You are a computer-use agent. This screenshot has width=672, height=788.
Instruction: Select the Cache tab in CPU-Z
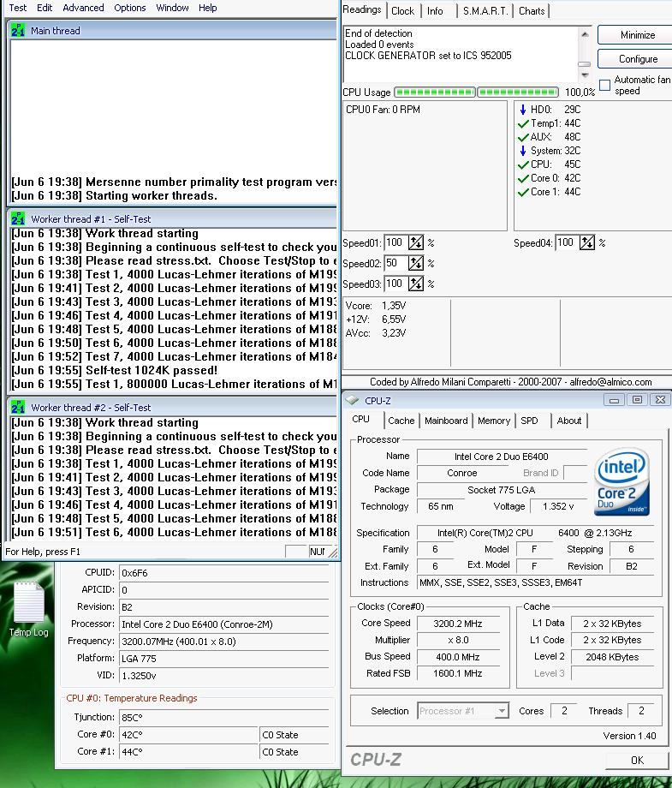[401, 421]
